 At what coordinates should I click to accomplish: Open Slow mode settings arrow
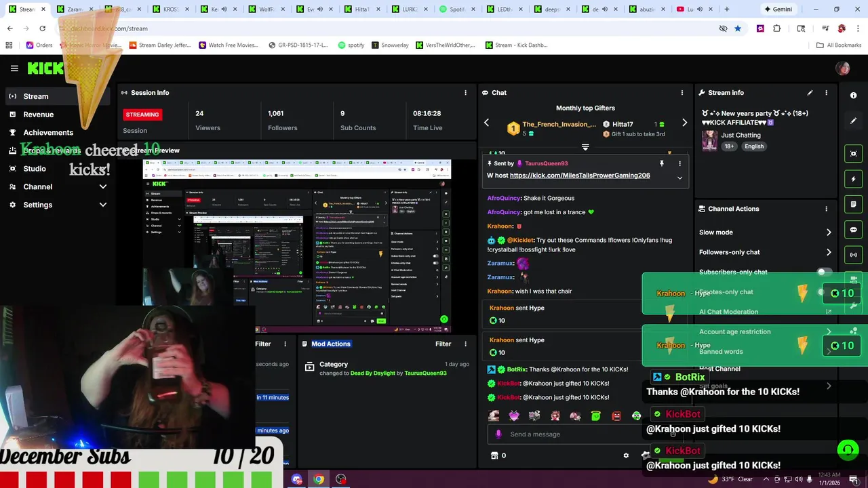pos(829,232)
